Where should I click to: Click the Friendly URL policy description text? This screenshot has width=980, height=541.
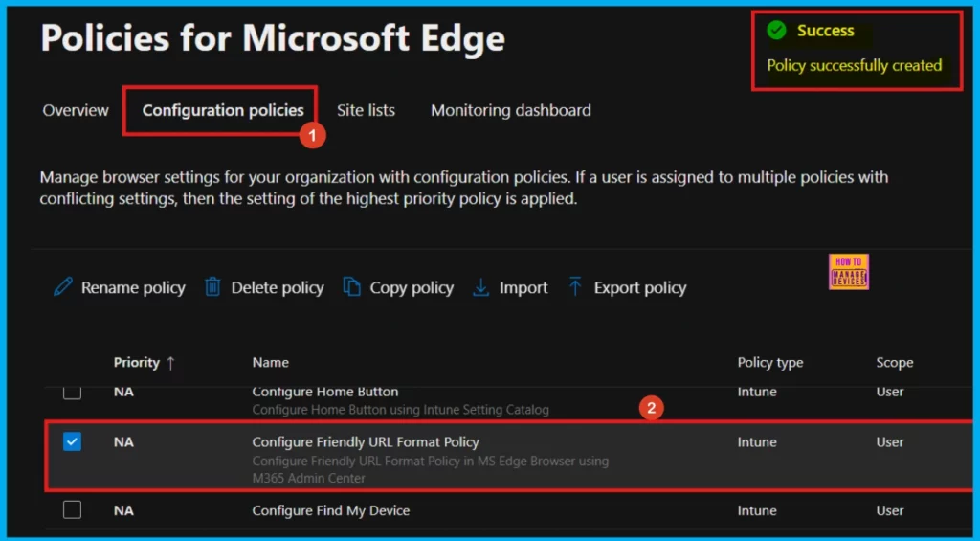pos(430,469)
